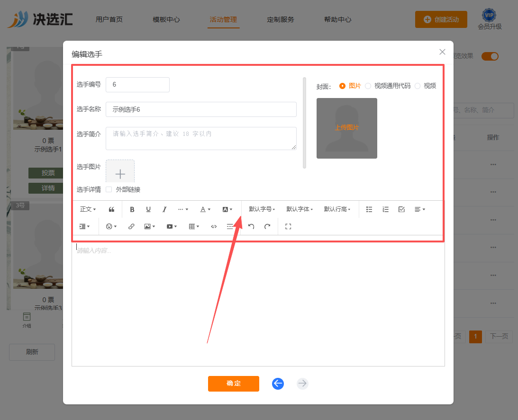Open the insert video dropdown
The height and width of the screenshot is (420, 518).
(x=172, y=226)
